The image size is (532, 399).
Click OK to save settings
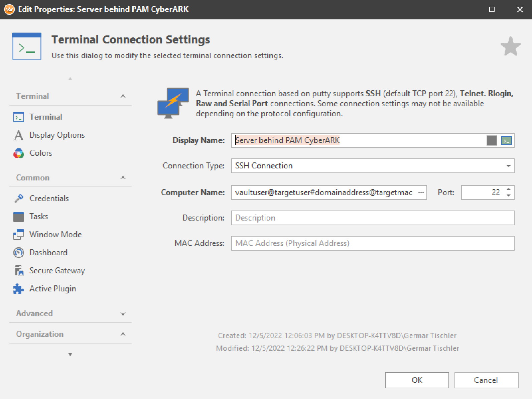[417, 380]
